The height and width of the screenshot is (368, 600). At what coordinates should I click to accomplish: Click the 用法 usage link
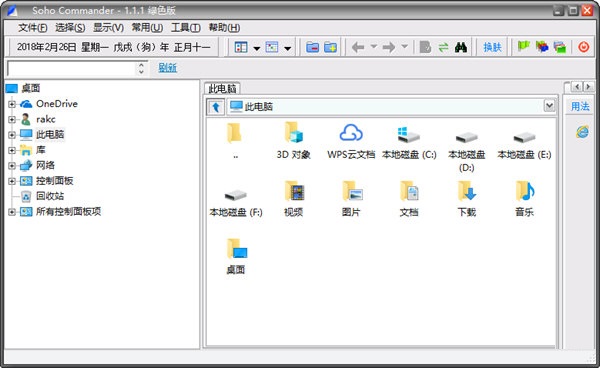[580, 106]
